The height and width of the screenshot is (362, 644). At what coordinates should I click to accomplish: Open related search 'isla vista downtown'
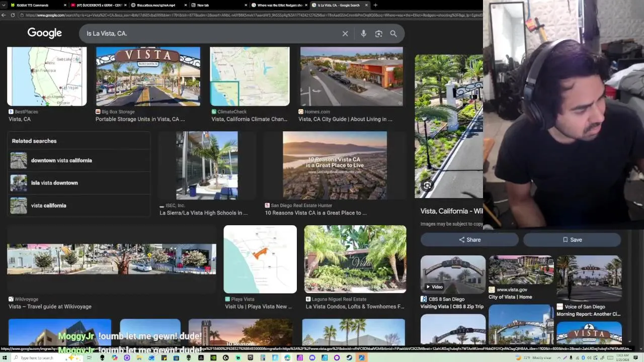79,183
